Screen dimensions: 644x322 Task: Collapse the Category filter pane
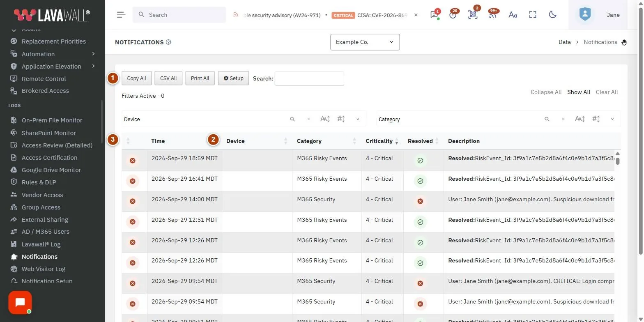click(x=612, y=119)
